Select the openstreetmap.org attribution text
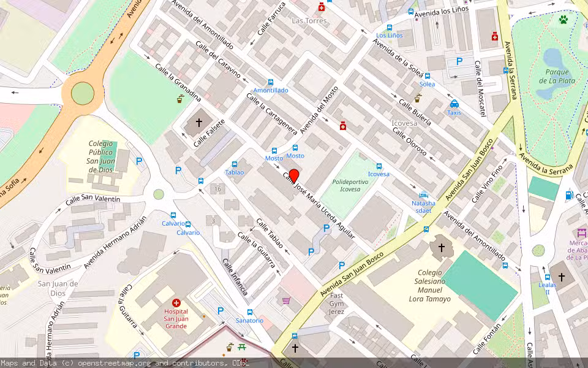The image size is (588, 368). click(114, 363)
